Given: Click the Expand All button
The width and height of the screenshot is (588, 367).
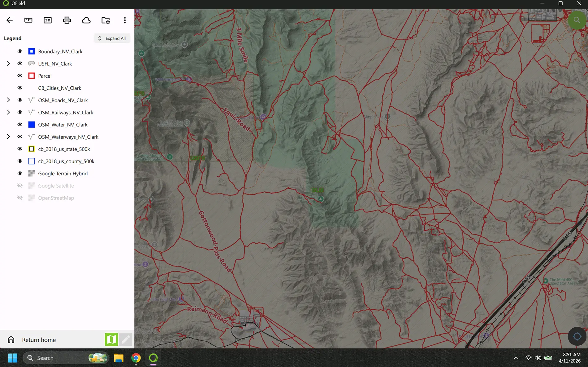Looking at the screenshot, I should [112, 38].
